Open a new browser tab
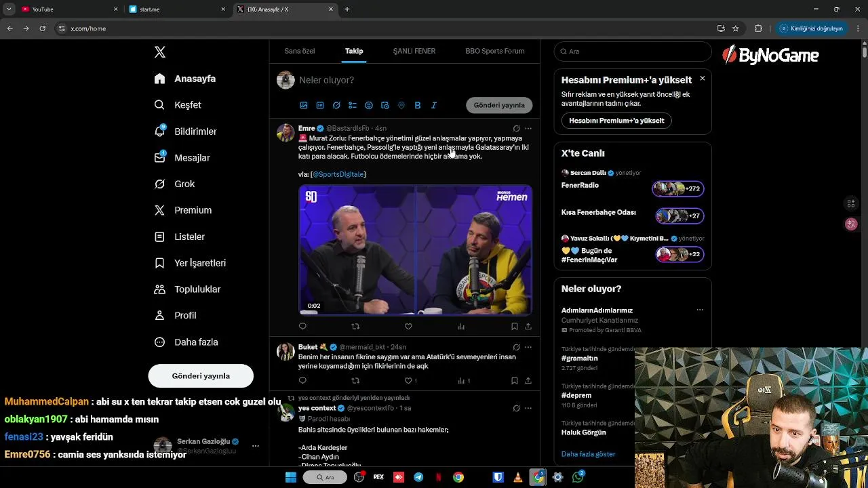This screenshot has width=868, height=488. [x=347, y=9]
